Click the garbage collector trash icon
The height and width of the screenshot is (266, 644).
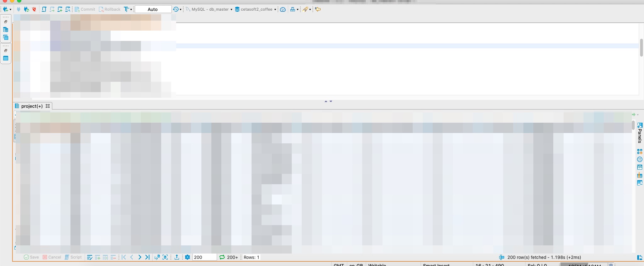point(611,265)
